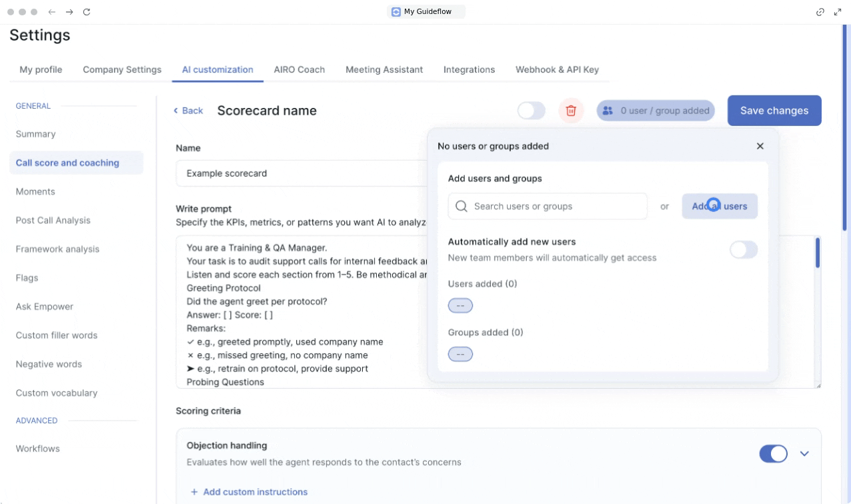Click the browser forward arrow icon
This screenshot has width=851, height=504.
[69, 12]
